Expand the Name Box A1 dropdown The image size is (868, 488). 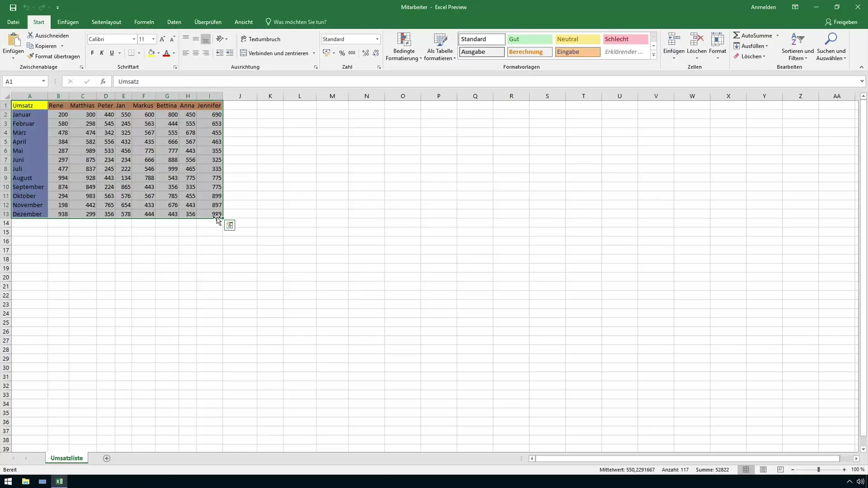[43, 81]
